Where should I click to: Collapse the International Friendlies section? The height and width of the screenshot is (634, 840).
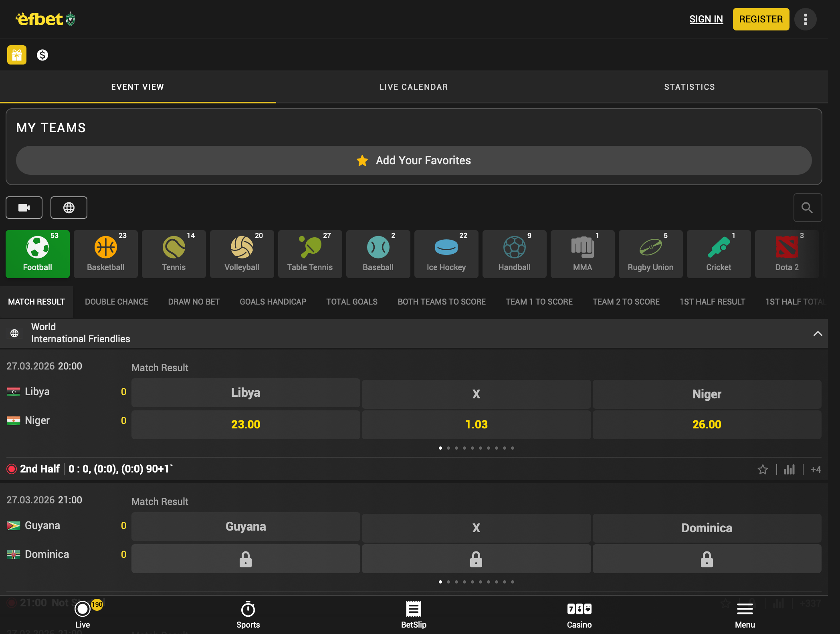click(818, 333)
